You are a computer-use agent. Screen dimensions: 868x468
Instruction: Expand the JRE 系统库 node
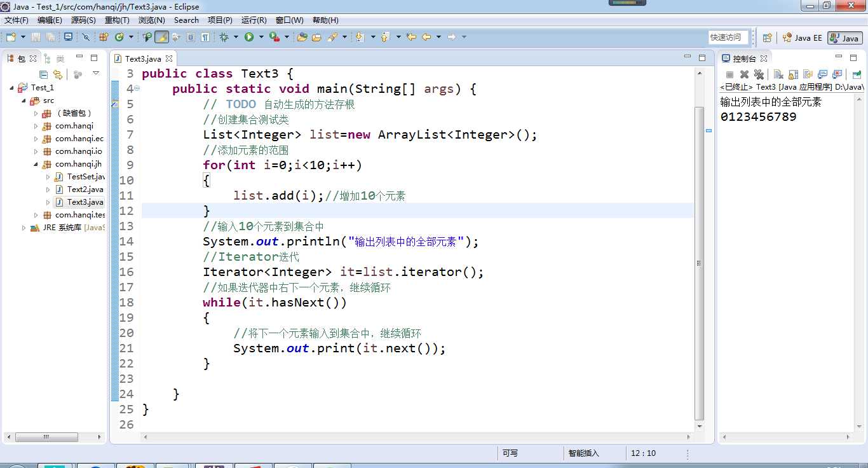[24, 228]
